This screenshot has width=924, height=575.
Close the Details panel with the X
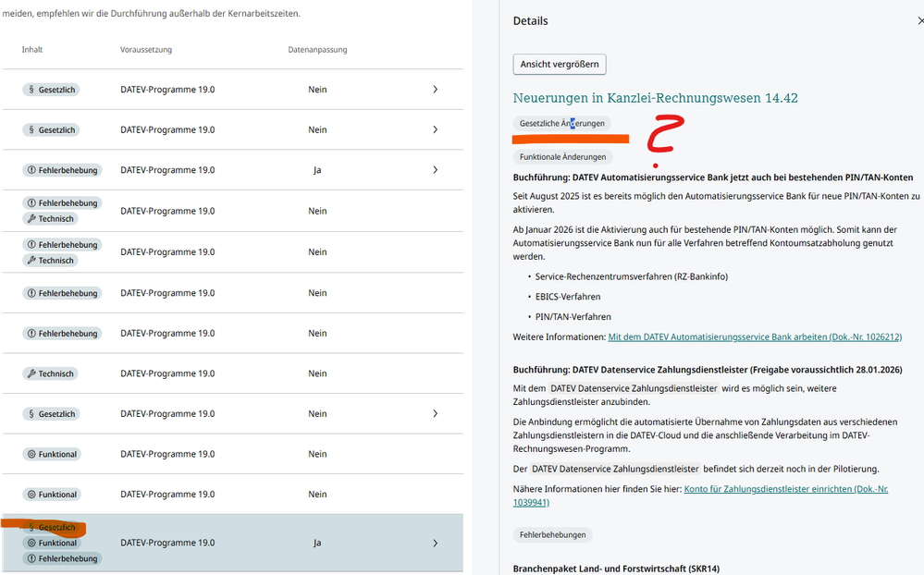[x=920, y=20]
